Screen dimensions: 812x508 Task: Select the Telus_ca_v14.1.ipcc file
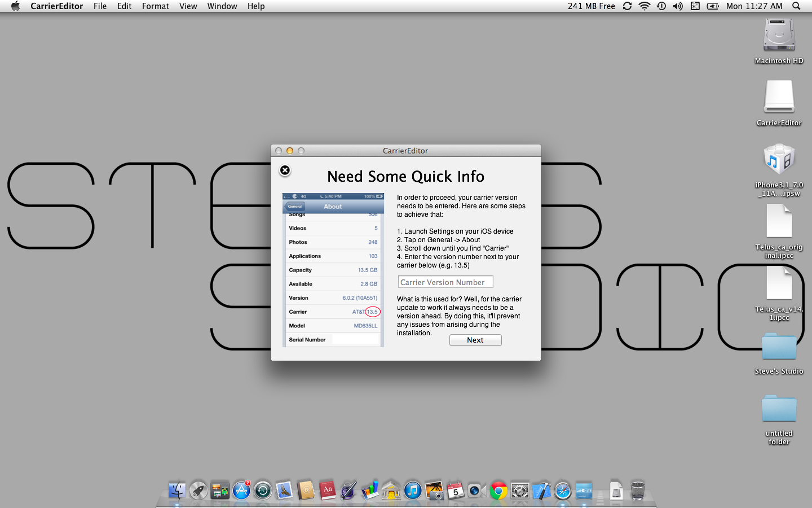tap(779, 294)
